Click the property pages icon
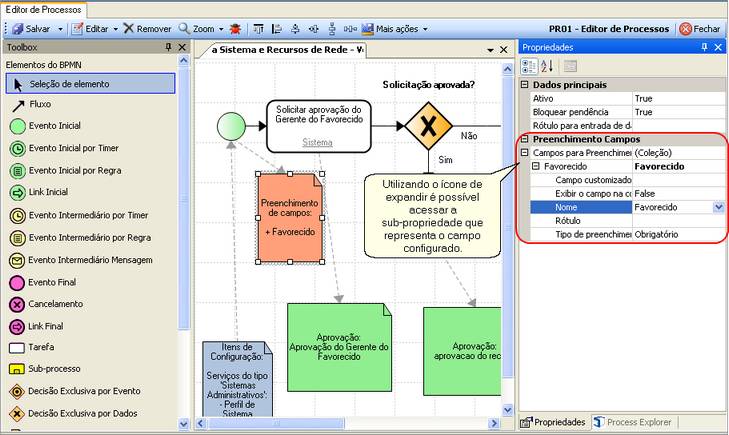The height and width of the screenshot is (435, 729). point(570,66)
